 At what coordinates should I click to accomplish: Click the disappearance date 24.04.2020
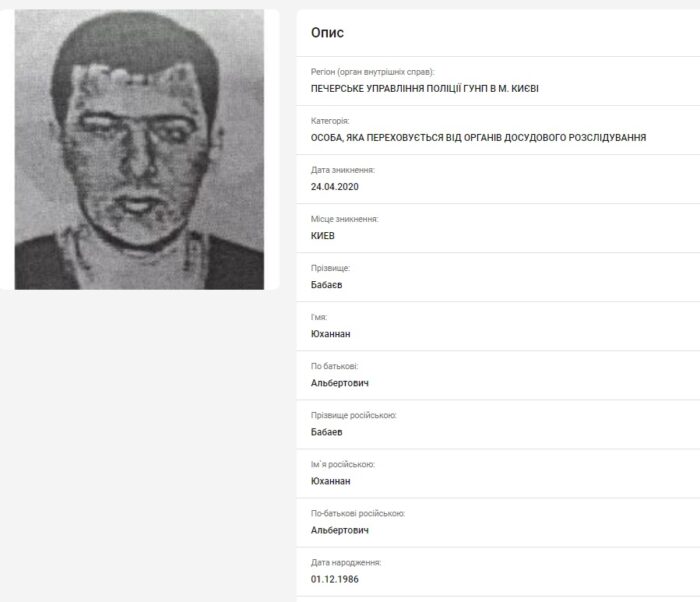(x=334, y=187)
